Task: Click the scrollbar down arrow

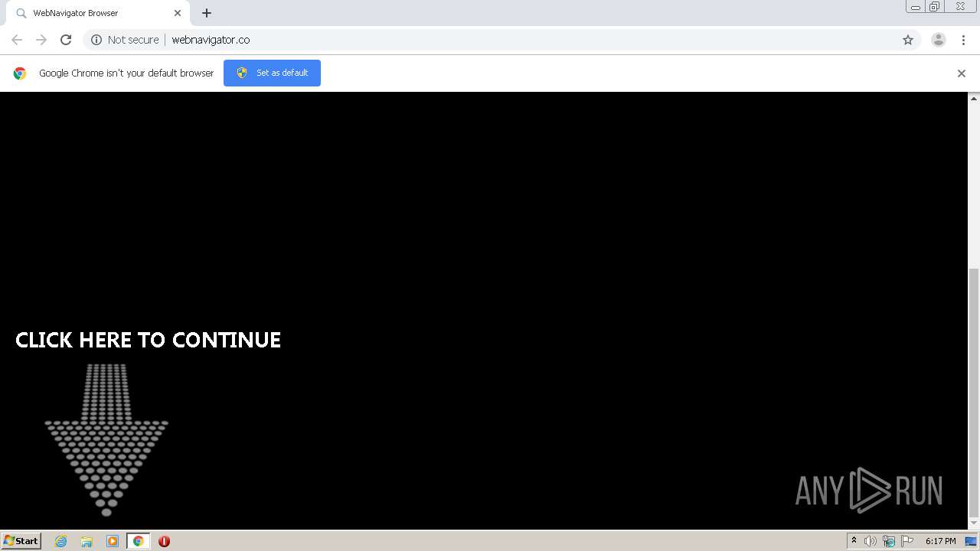Action: pyautogui.click(x=974, y=523)
